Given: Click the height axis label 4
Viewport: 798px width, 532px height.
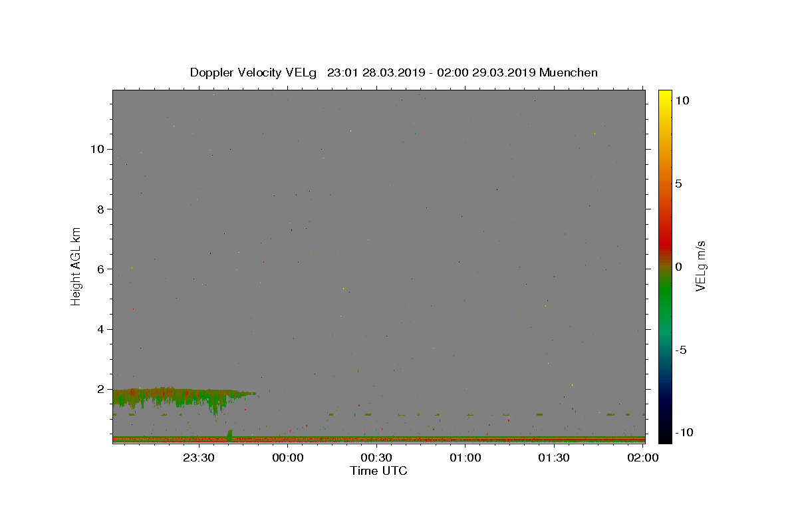Looking at the screenshot, I should [x=101, y=329].
